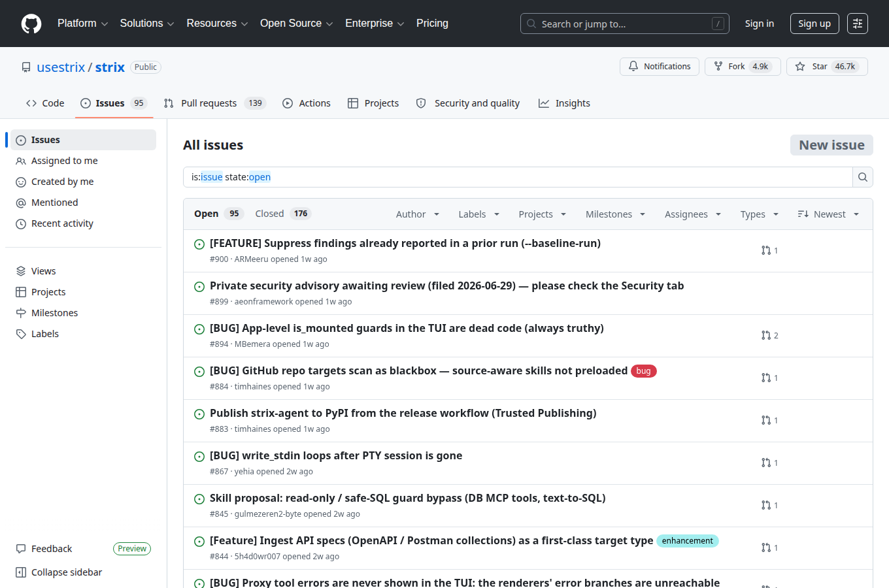Open the Types filter dropdown
This screenshot has height=588, width=889.
pyautogui.click(x=760, y=214)
